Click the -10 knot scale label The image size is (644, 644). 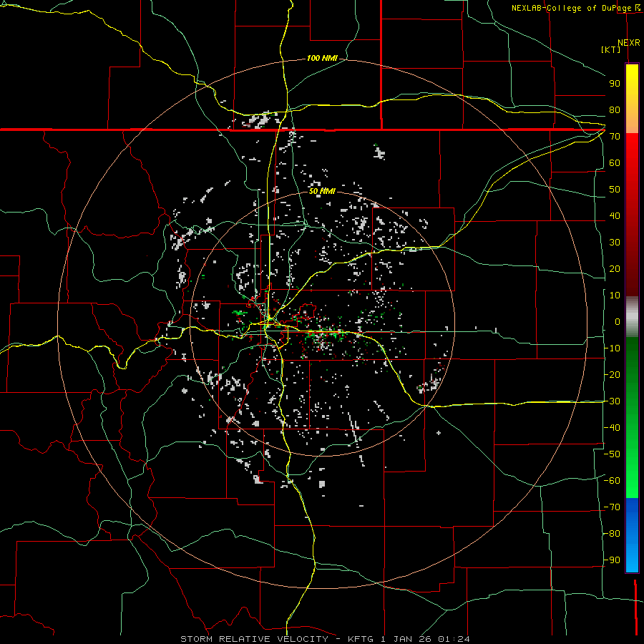click(x=612, y=348)
